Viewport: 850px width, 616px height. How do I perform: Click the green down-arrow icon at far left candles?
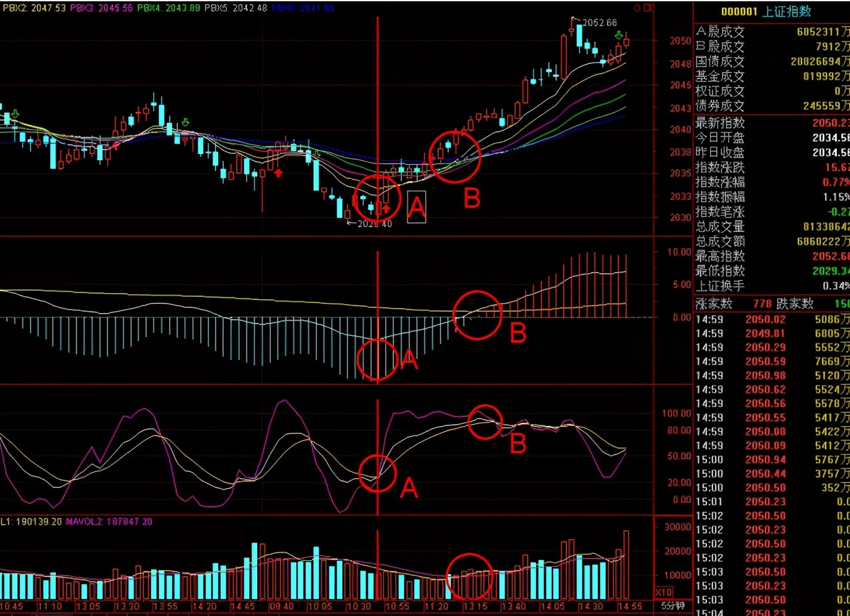[15, 113]
